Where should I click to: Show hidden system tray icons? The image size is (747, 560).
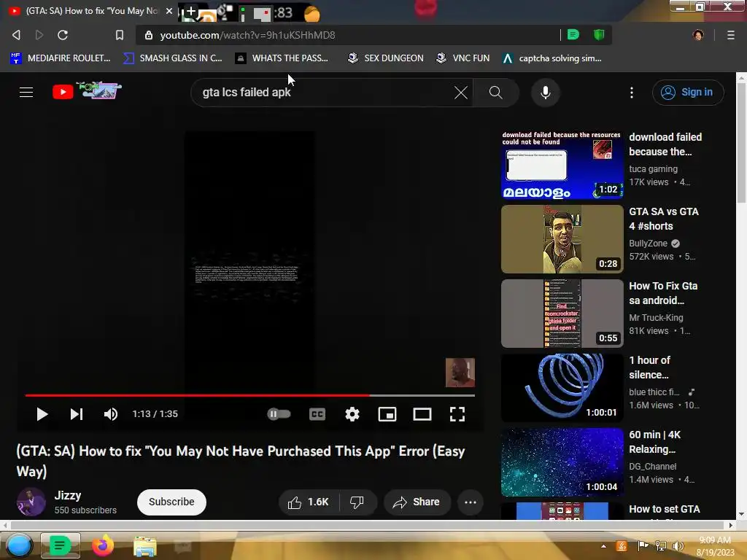(x=603, y=546)
